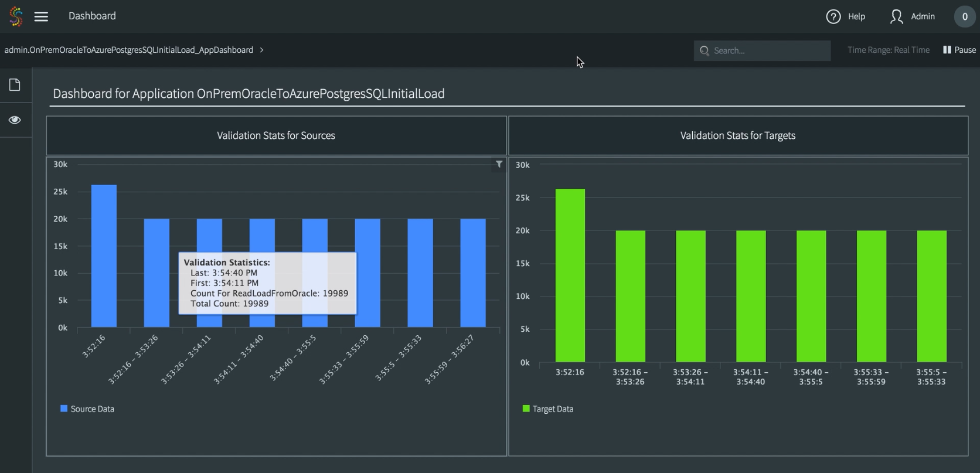Open the notifications counter badge showing 0
The image size is (980, 473).
[x=965, y=16]
